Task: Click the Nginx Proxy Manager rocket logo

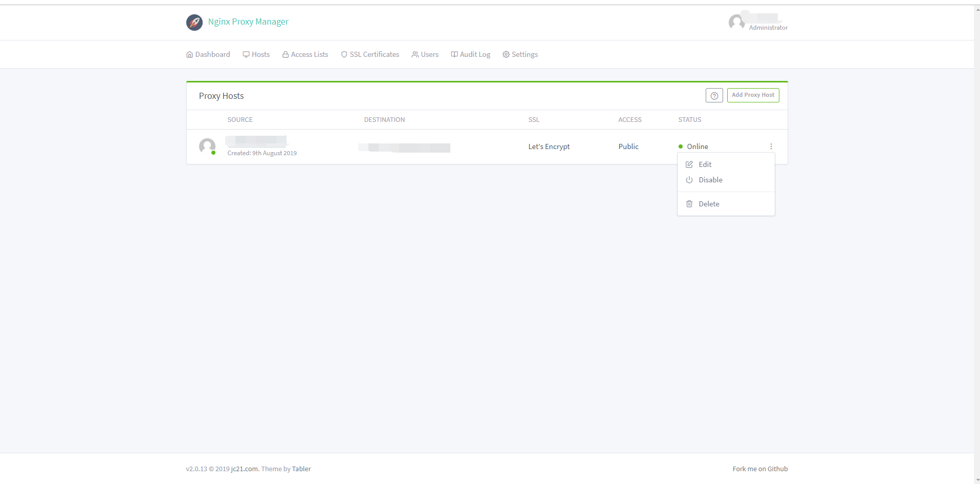Action: point(194,22)
